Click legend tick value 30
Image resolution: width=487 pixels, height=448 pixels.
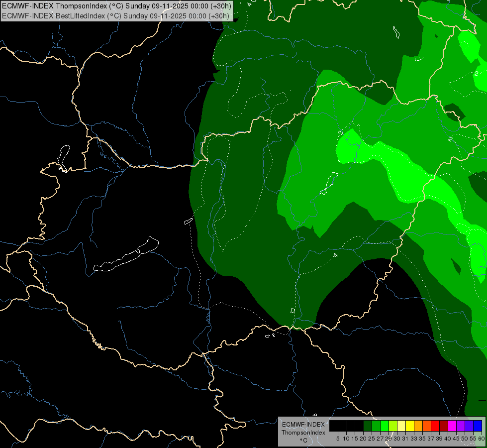pos(397,439)
